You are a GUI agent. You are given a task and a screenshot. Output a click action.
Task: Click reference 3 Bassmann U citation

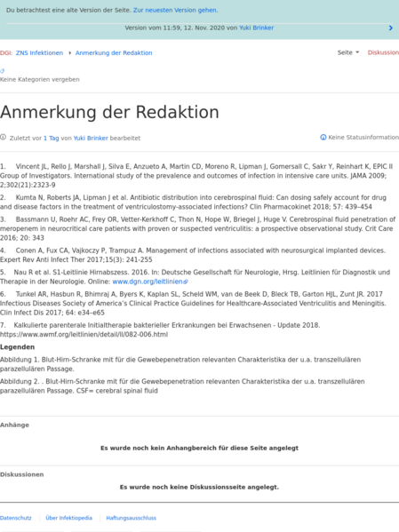[x=197, y=228]
